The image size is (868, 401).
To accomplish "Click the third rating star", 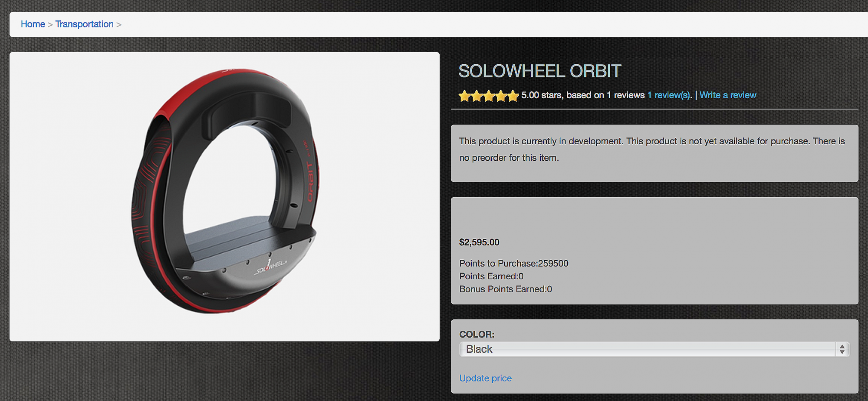I will tap(489, 96).
